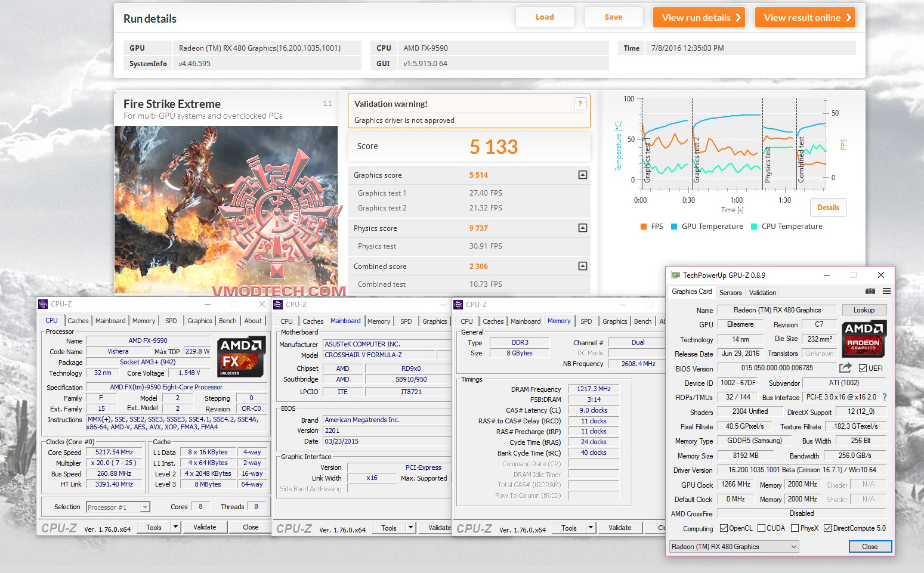Viewport: 924px width, 573px height.
Task: Click the AMD Radeon Graphics logo in GPU-Z
Action: pos(864,339)
